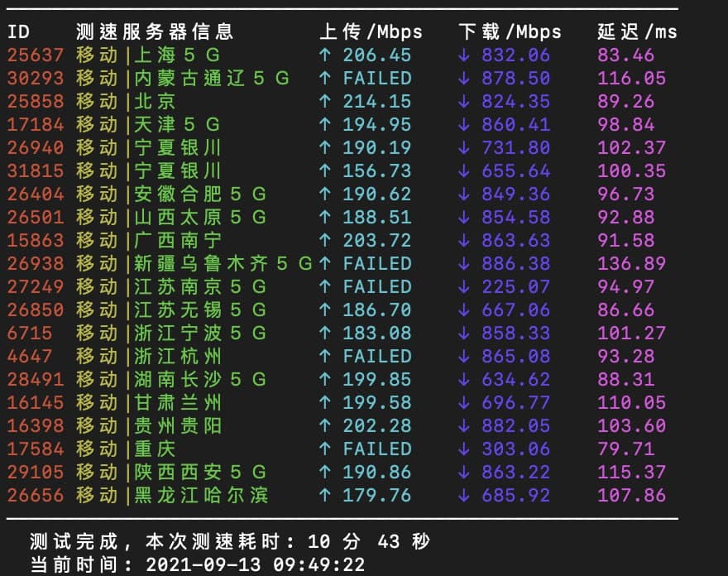Click the up arrow beside upload 179.76
The height and width of the screenshot is (576, 728).
tap(326, 496)
